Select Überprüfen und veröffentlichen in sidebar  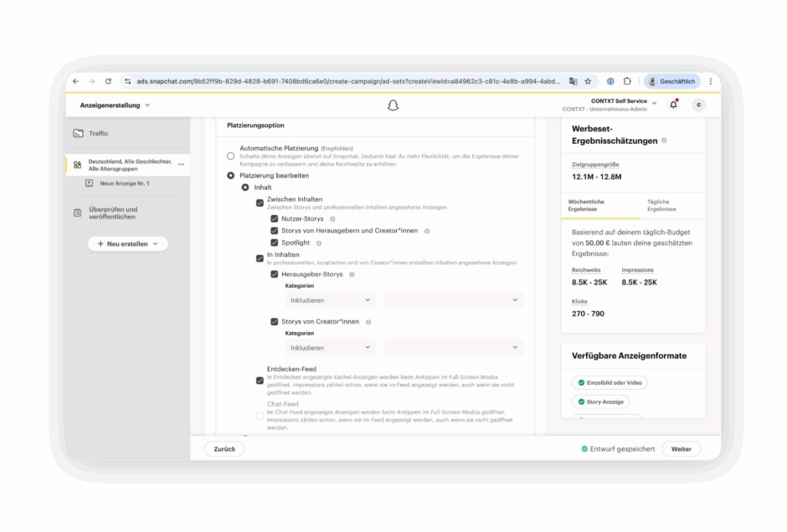coord(113,213)
